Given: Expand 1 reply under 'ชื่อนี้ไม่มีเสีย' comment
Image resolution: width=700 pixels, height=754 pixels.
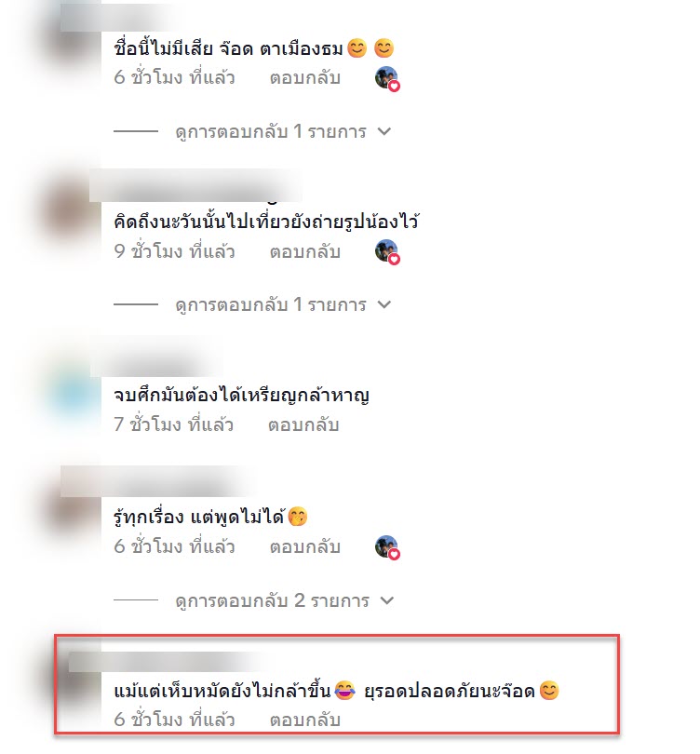Looking at the screenshot, I should point(283,131).
